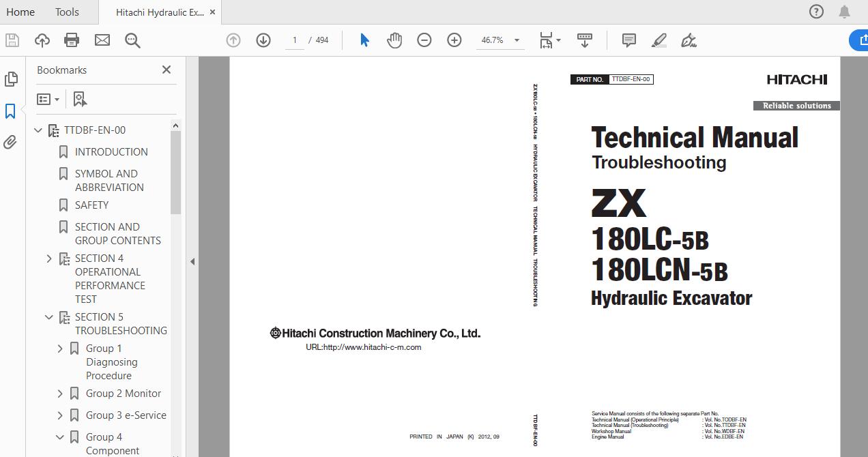
Task: Open the Help question mark icon
Action: pyautogui.click(x=816, y=12)
